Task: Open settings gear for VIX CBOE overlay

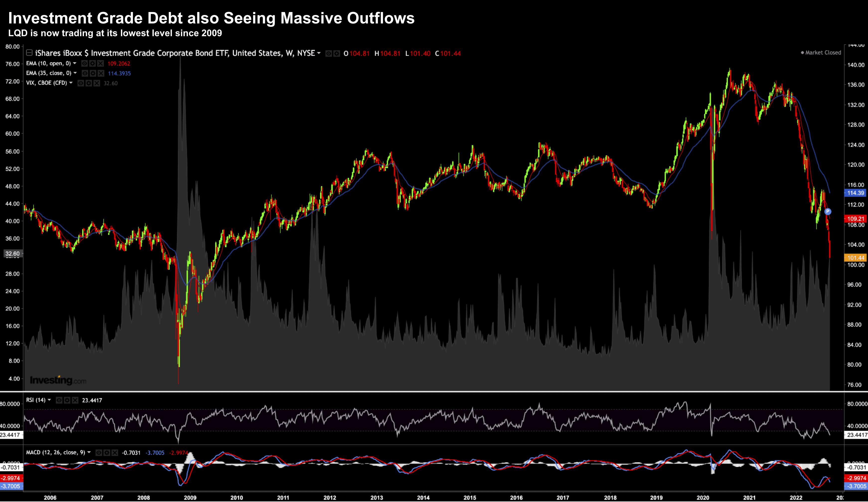Action: click(x=88, y=83)
